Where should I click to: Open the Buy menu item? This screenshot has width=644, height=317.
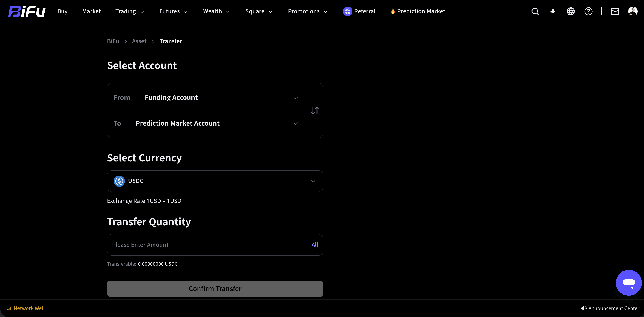63,11
